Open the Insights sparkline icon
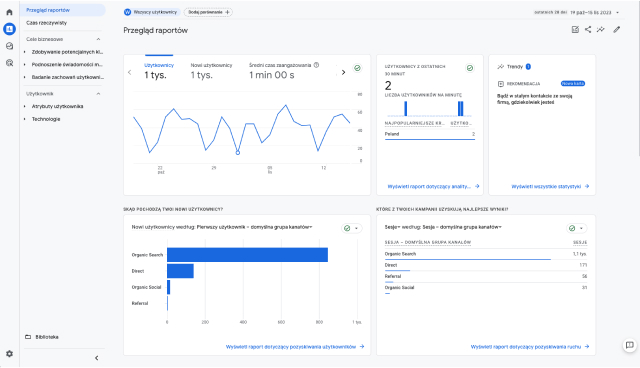The width and height of the screenshot is (640, 368). 600,29
